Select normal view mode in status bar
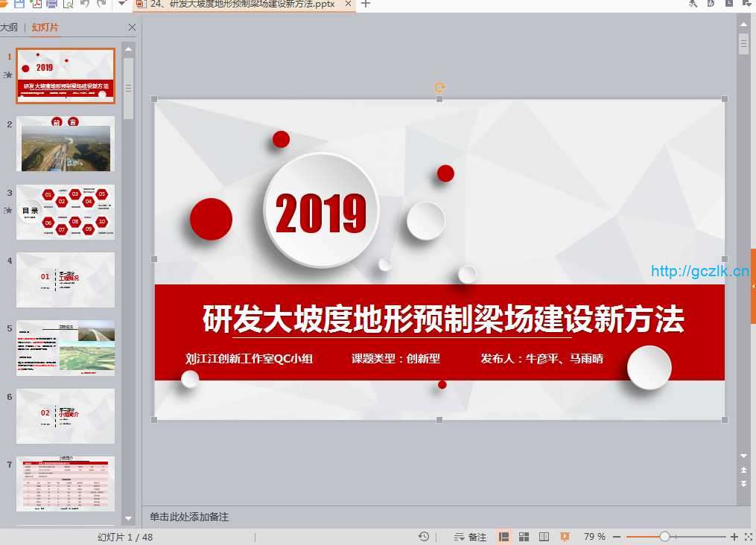The image size is (756, 545). (x=504, y=537)
